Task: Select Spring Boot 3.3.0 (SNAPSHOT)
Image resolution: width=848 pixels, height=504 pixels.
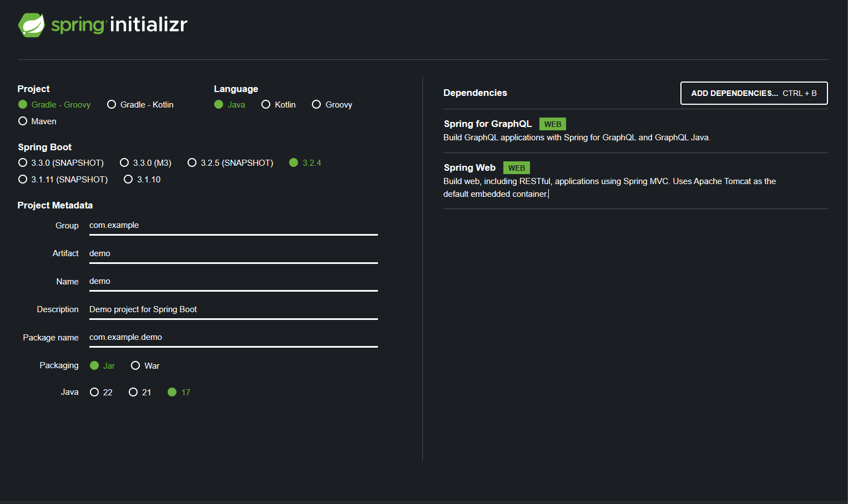Action: point(61,163)
